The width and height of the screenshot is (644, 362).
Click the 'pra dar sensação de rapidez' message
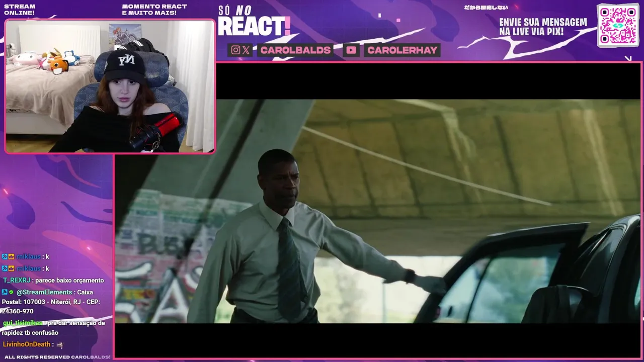pos(53,328)
